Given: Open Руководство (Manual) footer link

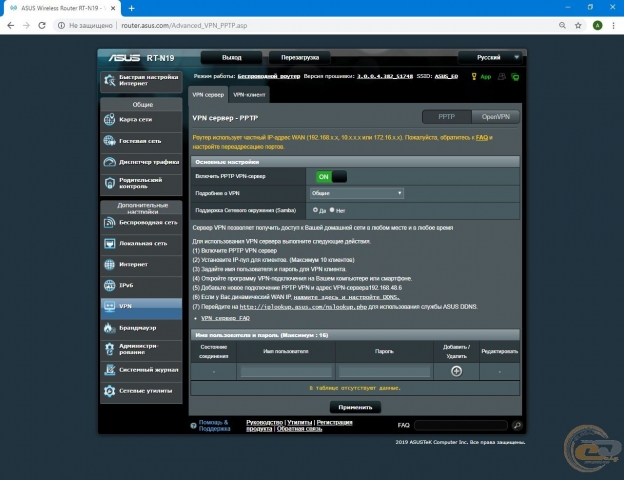Looking at the screenshot, I should (x=264, y=422).
